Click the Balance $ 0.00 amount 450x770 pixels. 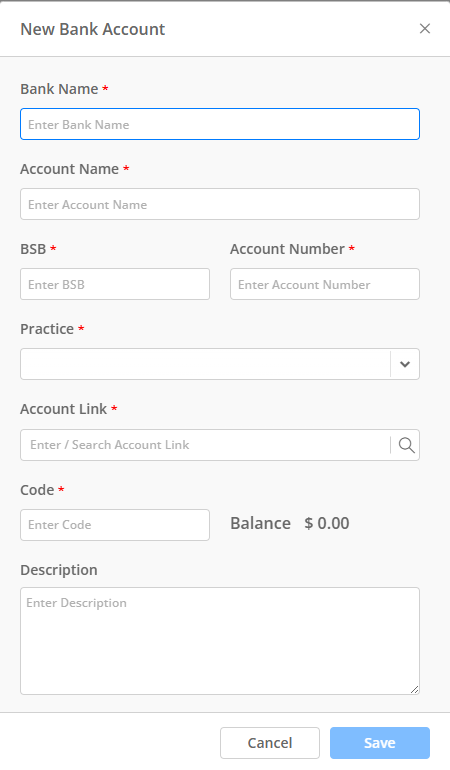pos(327,523)
